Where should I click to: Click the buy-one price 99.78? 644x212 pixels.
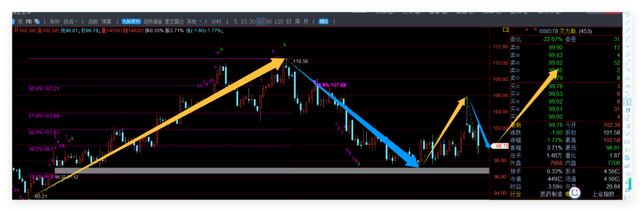tap(556, 86)
